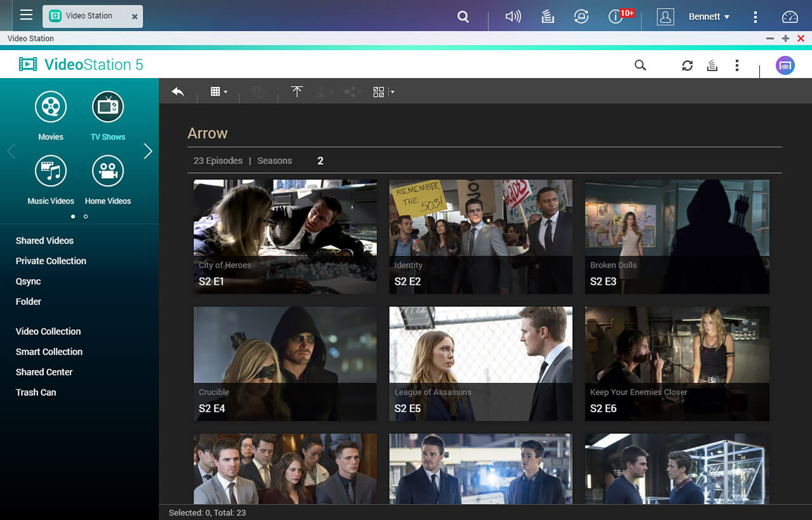The height and width of the screenshot is (520, 812).
Task: Open the network media streaming icon
Action: (x=785, y=65)
